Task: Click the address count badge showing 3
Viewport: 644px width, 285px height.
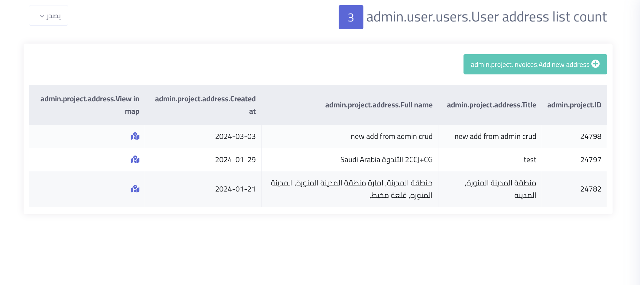Action: click(x=351, y=17)
